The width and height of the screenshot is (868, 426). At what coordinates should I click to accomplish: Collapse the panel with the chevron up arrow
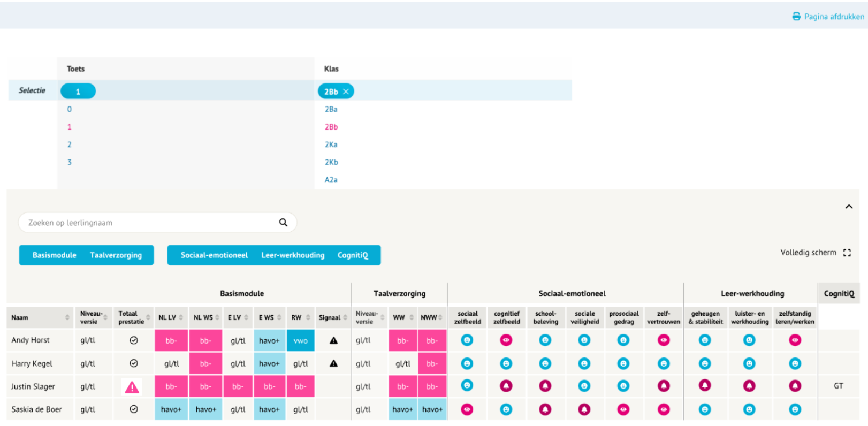849,207
